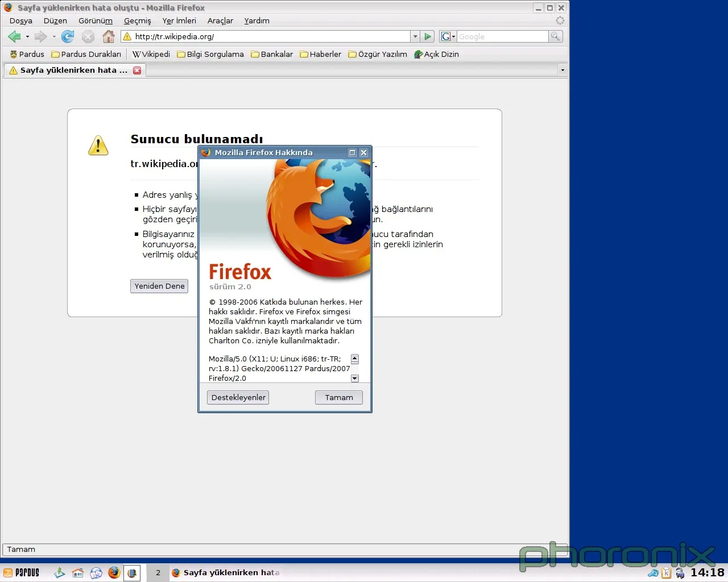Open the search engine selector dropdown
This screenshot has height=582, width=728.
point(448,36)
